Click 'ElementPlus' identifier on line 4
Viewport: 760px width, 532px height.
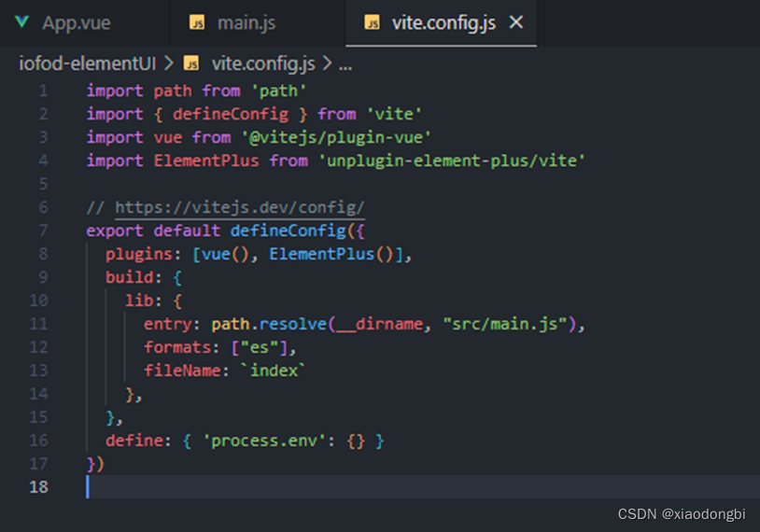tap(206, 161)
